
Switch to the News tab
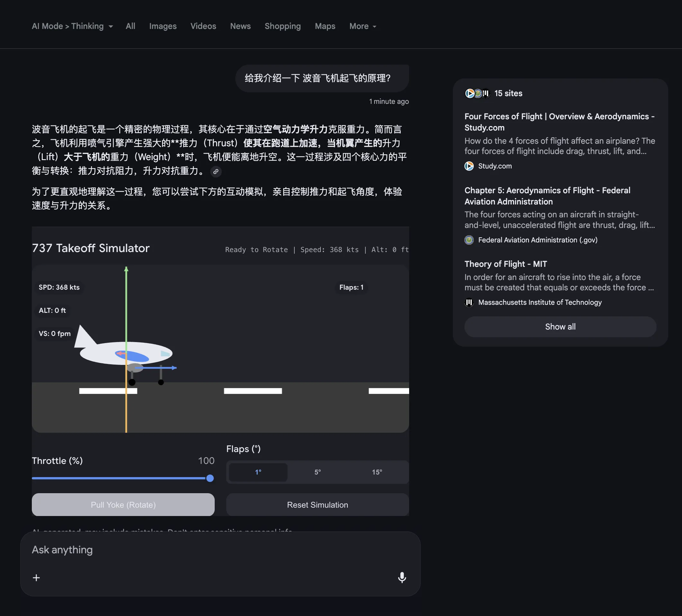coord(240,26)
